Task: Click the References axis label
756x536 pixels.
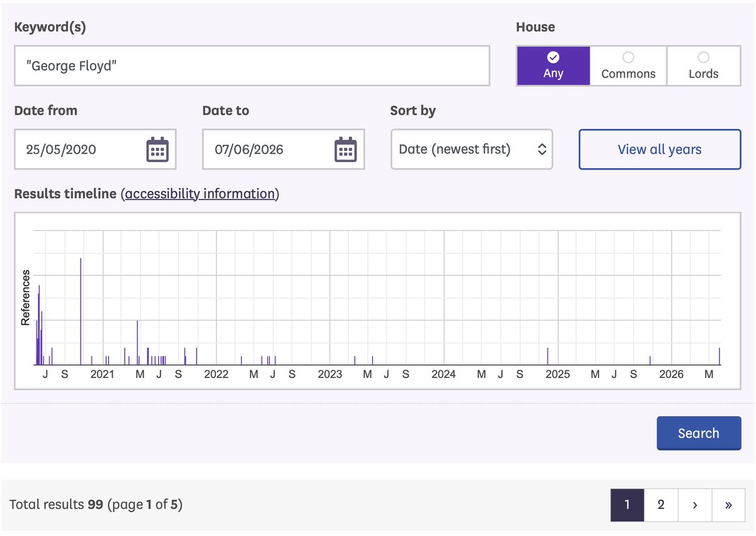Action: [x=26, y=297]
